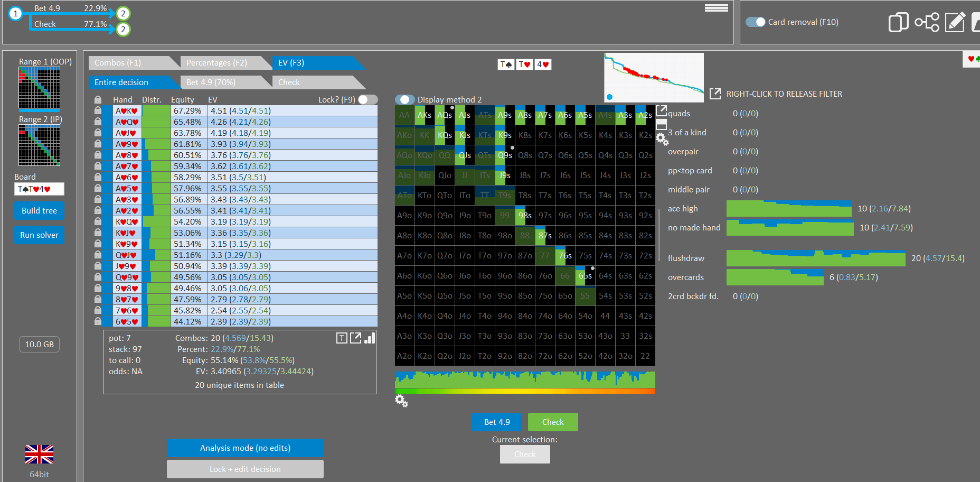This screenshot has width=980, height=482.
Task: Open the gear icon below the color gradient bar
Action: coord(401,401)
